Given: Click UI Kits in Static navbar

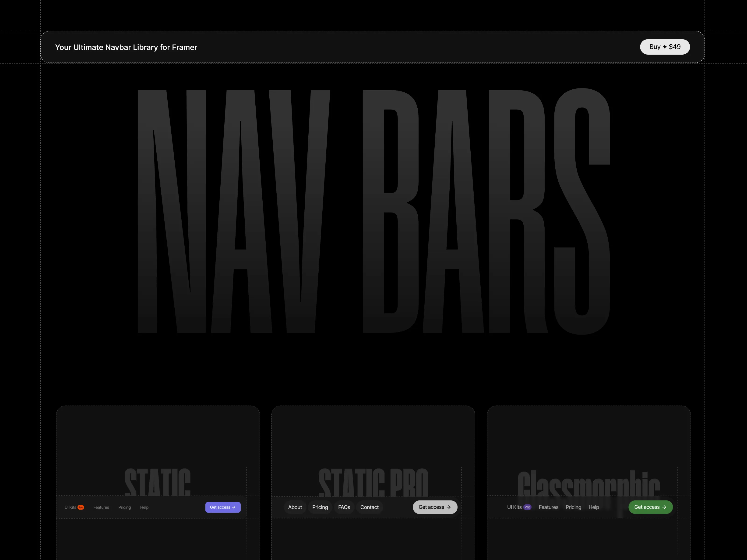Looking at the screenshot, I should click(x=70, y=507).
